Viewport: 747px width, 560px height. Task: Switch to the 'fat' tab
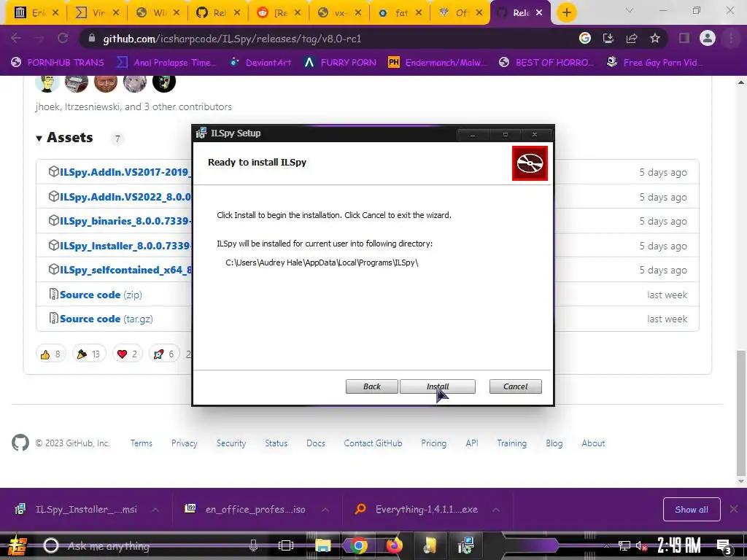[400, 13]
